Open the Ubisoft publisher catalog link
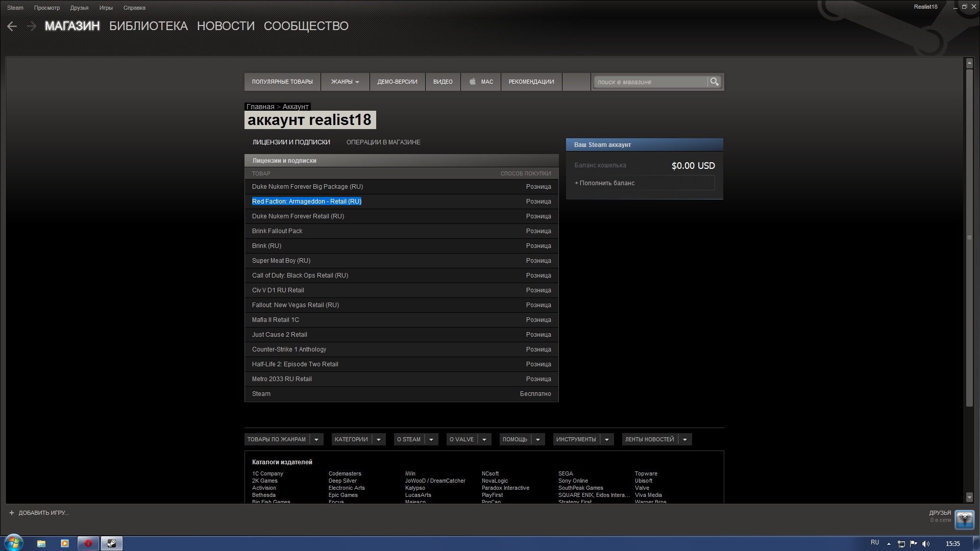This screenshot has height=551, width=980. pos(644,481)
